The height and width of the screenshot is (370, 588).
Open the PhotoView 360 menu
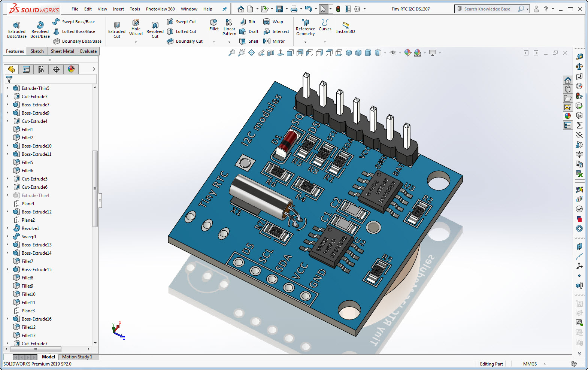click(x=160, y=9)
